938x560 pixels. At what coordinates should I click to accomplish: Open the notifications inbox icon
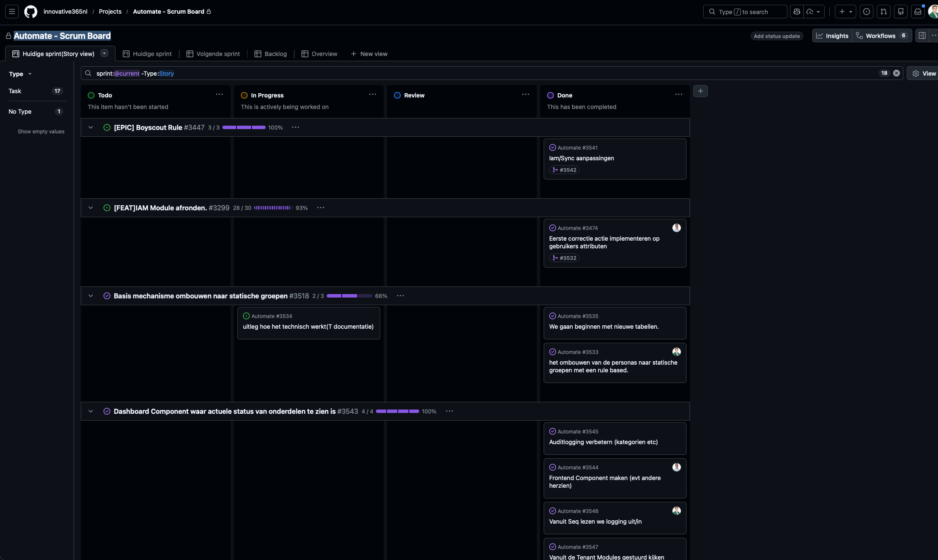click(917, 12)
